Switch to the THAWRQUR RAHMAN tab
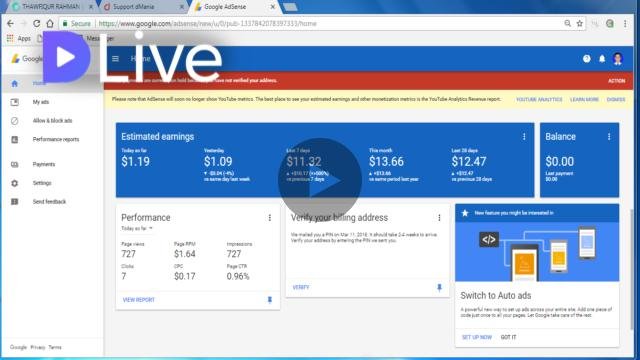 [x=51, y=7]
